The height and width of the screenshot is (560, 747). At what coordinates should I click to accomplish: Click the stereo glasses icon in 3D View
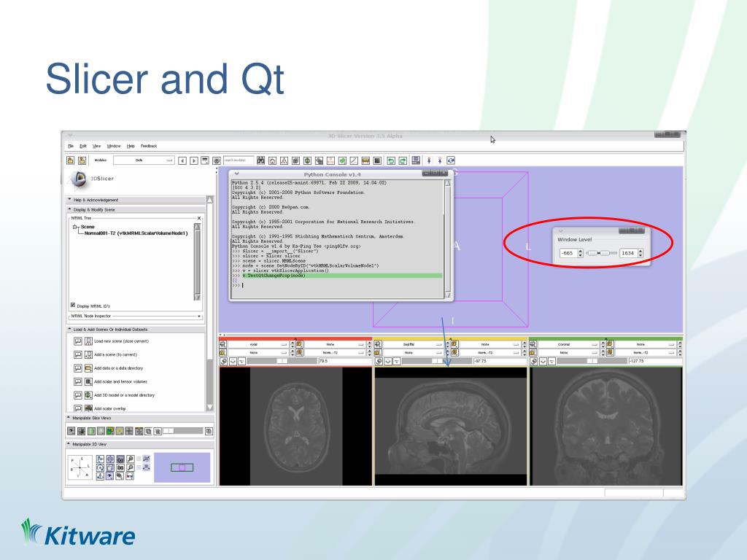130,475
